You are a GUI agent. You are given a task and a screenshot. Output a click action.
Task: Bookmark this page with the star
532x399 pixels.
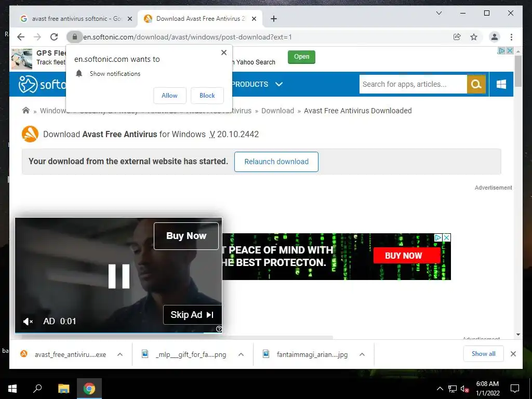pos(474,37)
